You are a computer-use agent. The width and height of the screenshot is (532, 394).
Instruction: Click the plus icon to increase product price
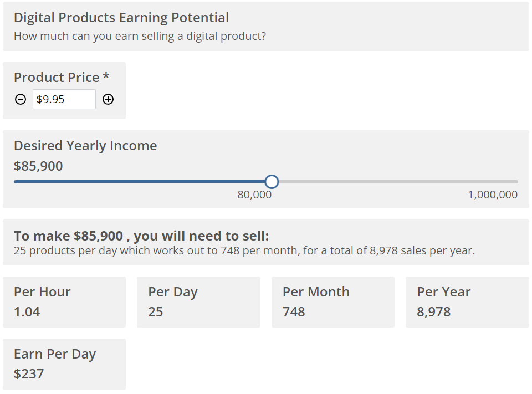pos(109,99)
